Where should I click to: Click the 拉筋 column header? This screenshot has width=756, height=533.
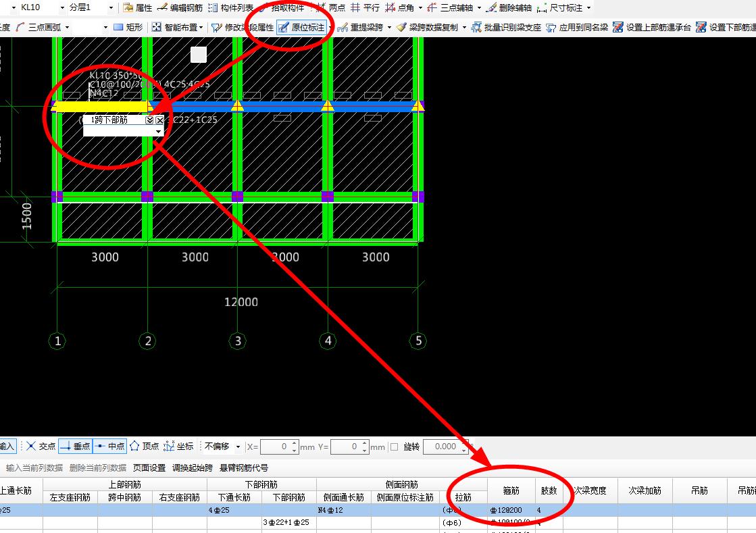(463, 497)
